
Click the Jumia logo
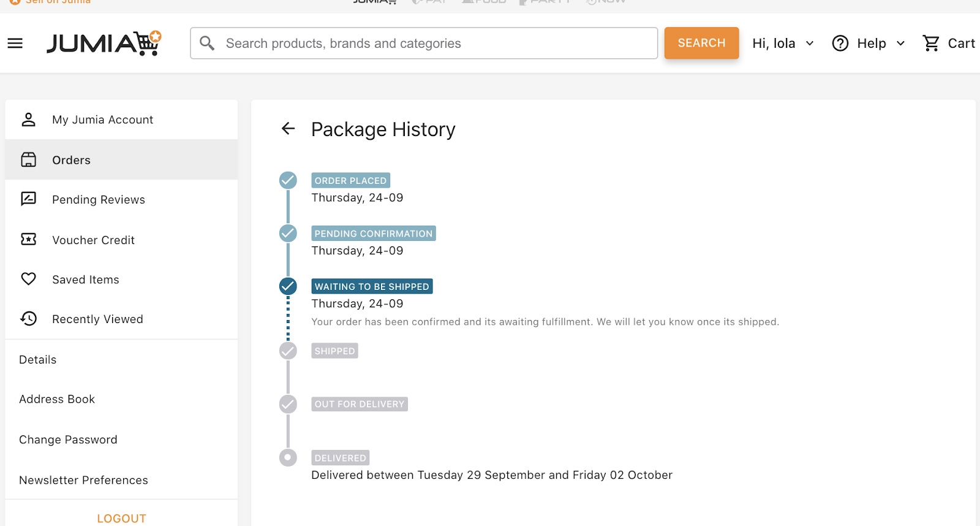pyautogui.click(x=104, y=44)
